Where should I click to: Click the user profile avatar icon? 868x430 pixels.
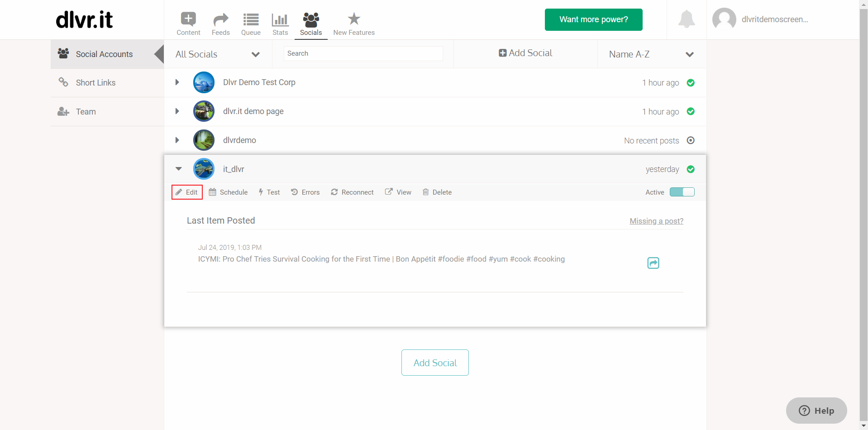[x=724, y=19]
